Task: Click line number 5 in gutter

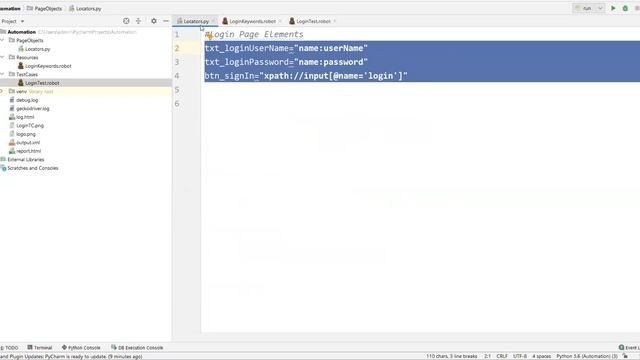Action: (177, 90)
